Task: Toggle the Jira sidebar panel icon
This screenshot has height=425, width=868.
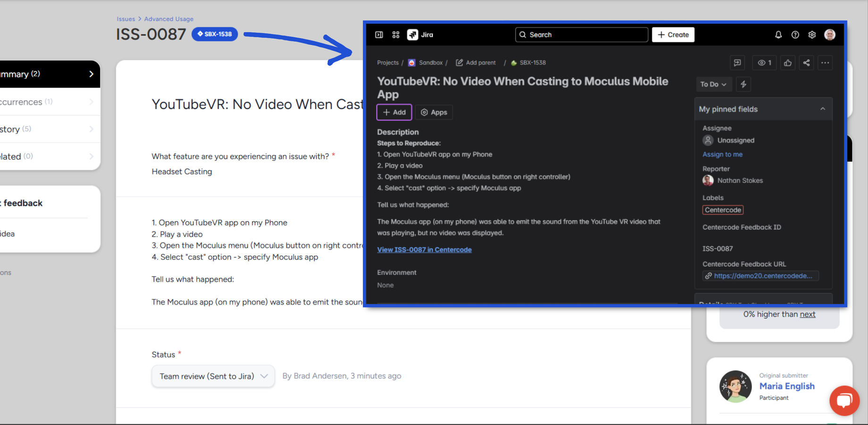Action: (x=379, y=34)
